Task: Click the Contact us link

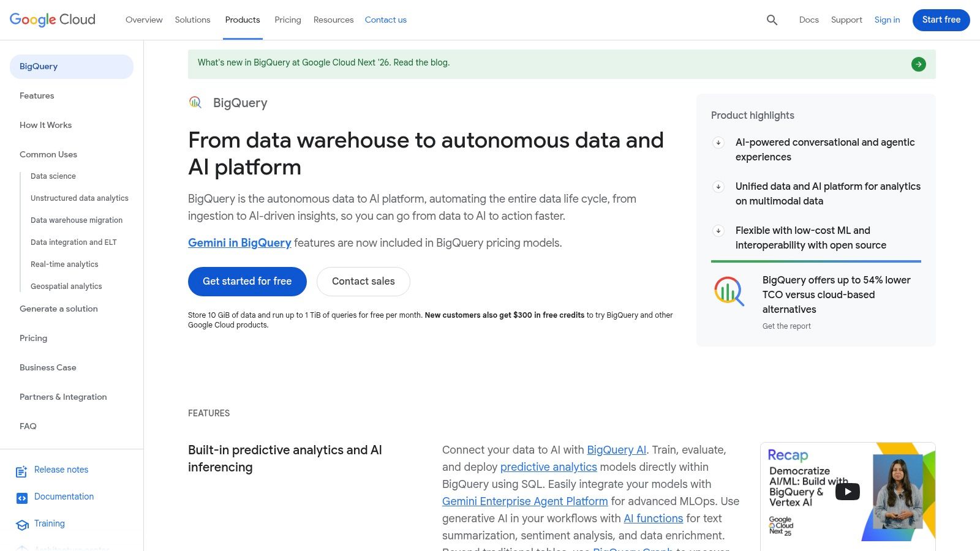Action: [x=386, y=20]
